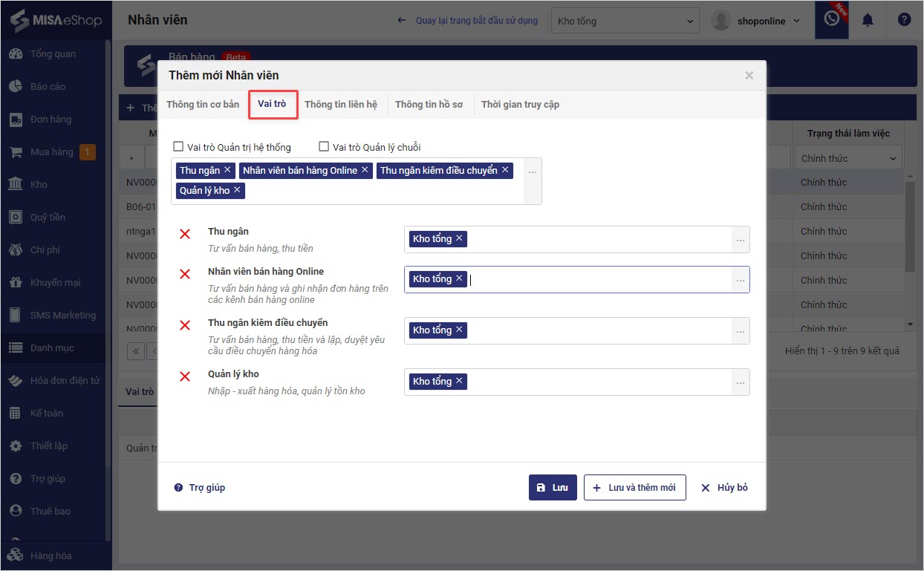Open the shoponline account menu
Screen dimensions: 924x571
point(756,21)
